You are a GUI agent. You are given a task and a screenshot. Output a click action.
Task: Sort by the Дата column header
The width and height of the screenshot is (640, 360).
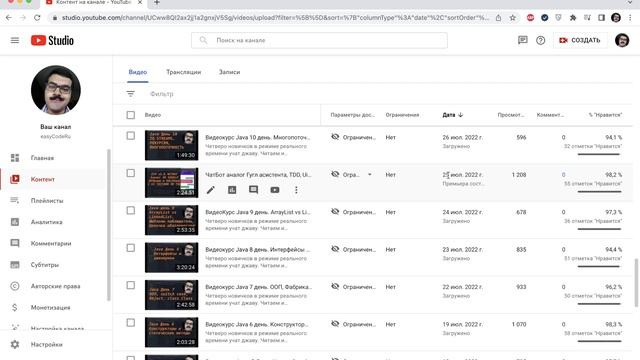(453, 115)
